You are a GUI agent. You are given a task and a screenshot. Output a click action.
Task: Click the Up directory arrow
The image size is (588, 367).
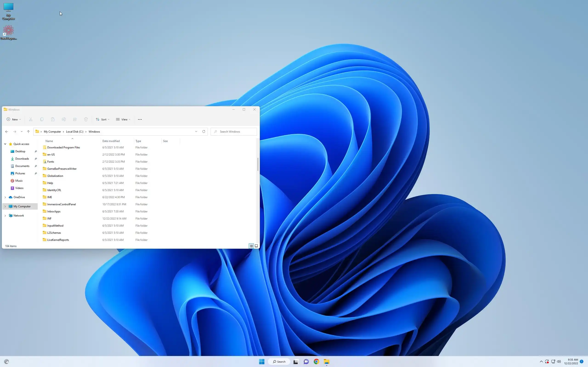[28, 132]
